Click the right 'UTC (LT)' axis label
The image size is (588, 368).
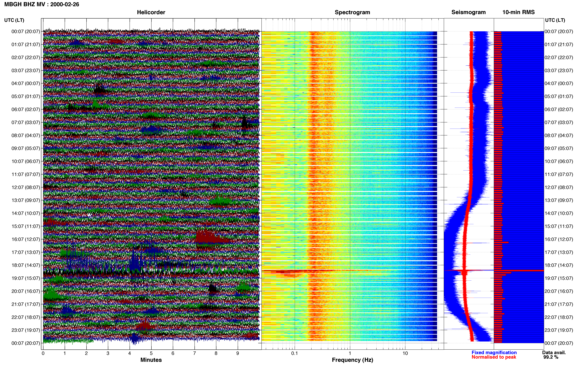(555, 20)
